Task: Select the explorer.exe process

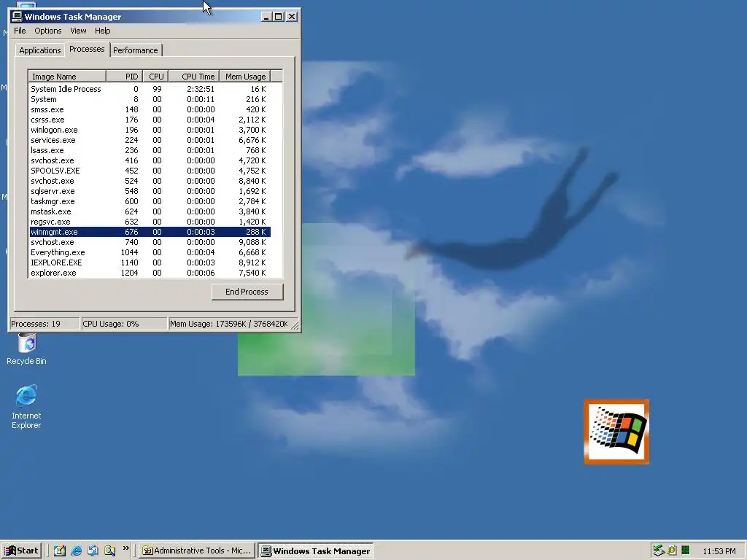Action: (150, 273)
